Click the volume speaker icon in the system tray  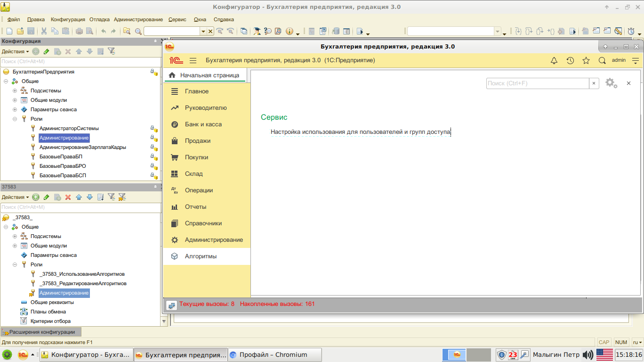(x=588, y=355)
